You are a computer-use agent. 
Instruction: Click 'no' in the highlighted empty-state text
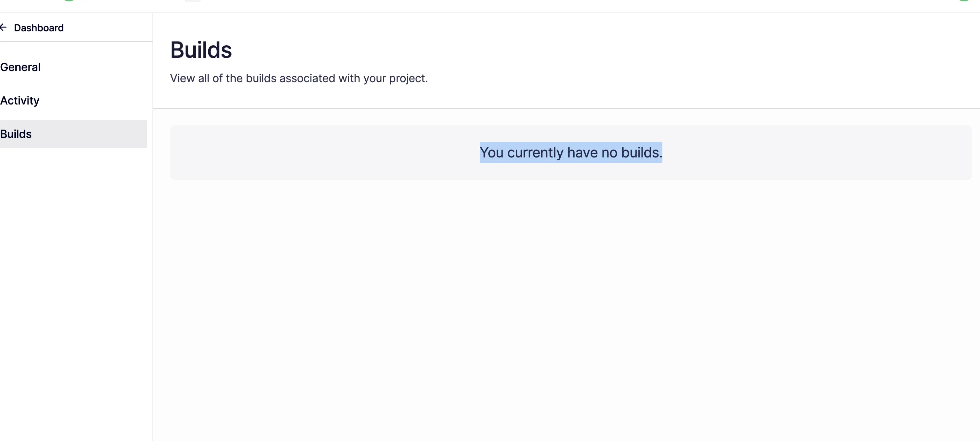tap(609, 153)
